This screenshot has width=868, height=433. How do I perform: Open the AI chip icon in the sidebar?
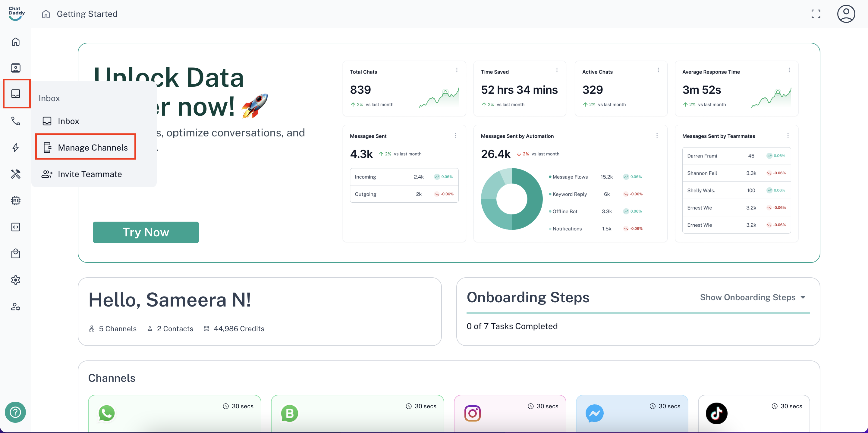15,200
